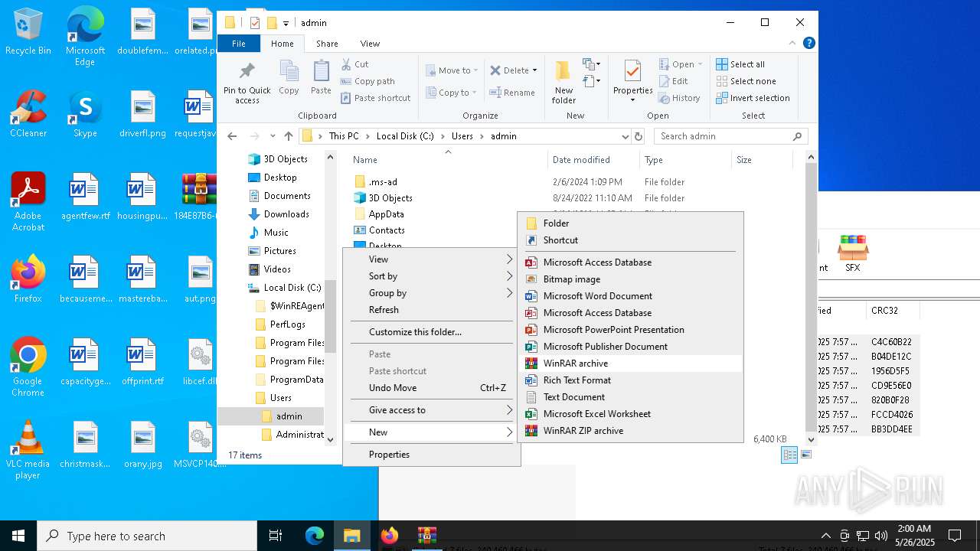Viewport: 980px width, 551px height.
Task: Click the History ribbon button
Action: click(x=679, y=98)
